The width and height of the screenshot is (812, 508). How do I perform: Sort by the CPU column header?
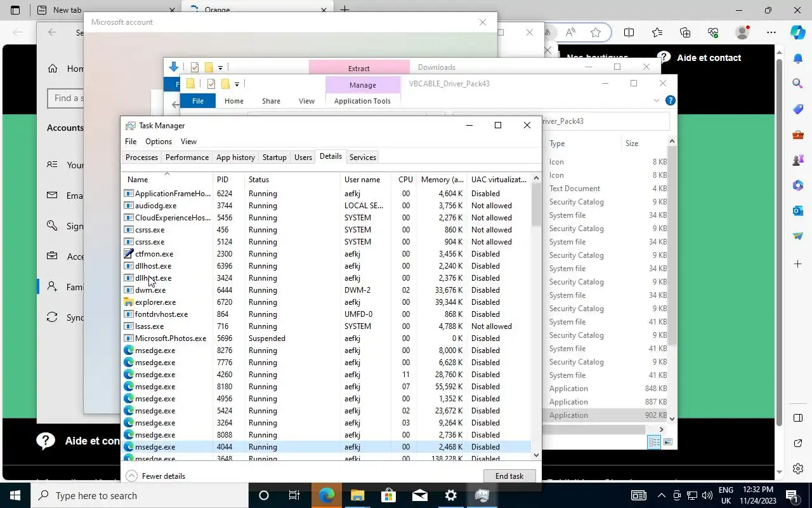[405, 179]
